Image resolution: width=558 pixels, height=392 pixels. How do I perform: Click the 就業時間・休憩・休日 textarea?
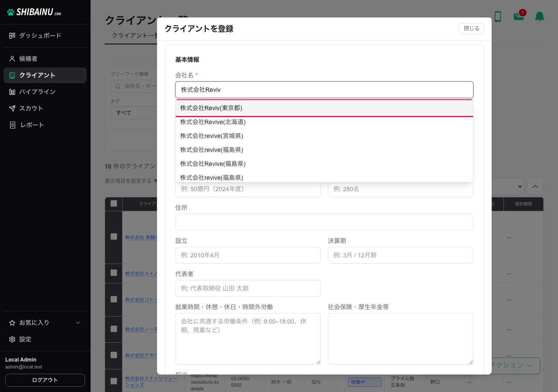click(x=248, y=339)
